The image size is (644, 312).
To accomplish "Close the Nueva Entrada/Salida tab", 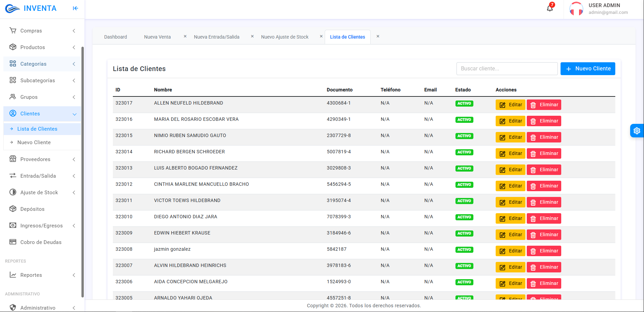I will click(x=252, y=36).
